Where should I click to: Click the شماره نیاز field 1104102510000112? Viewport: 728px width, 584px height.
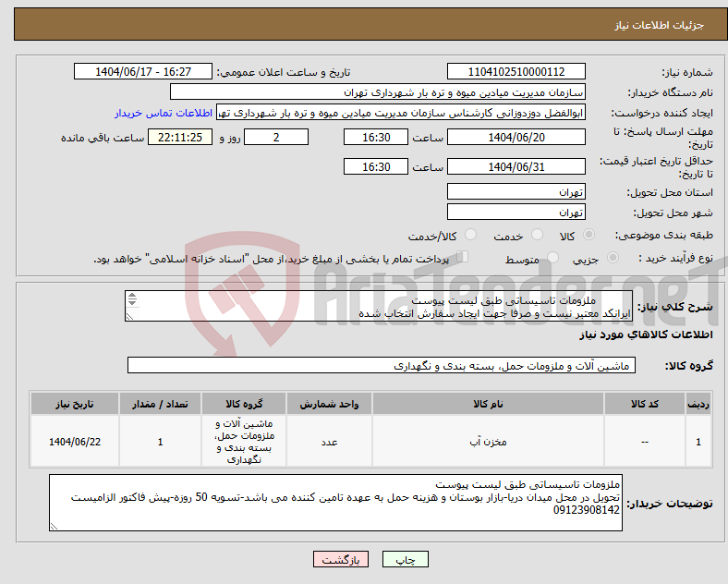click(516, 72)
